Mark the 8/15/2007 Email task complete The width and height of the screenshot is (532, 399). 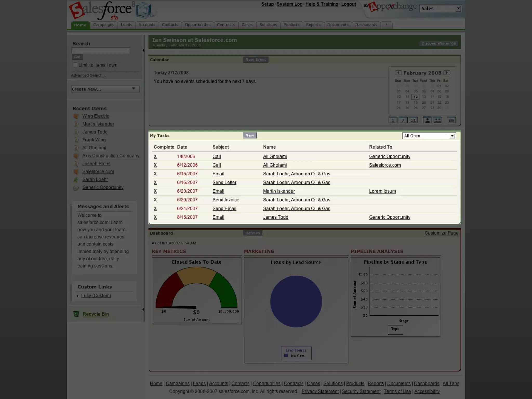[155, 217]
